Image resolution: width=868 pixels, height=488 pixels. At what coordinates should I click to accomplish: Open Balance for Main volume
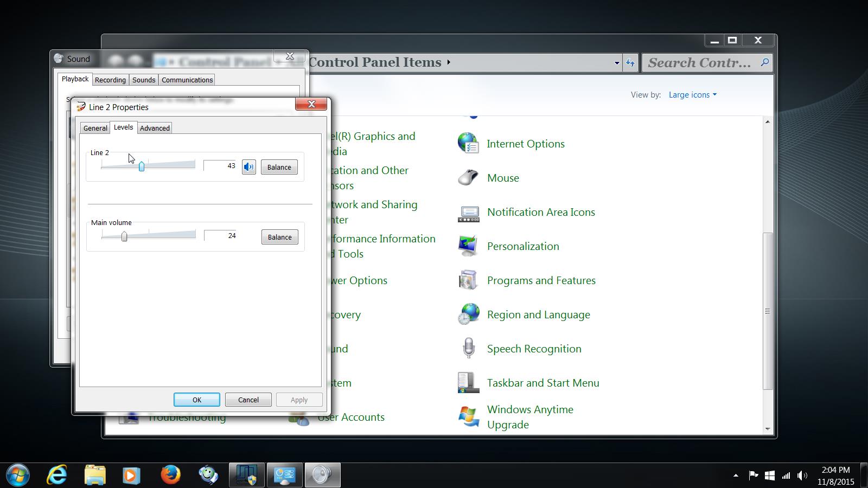coord(279,237)
